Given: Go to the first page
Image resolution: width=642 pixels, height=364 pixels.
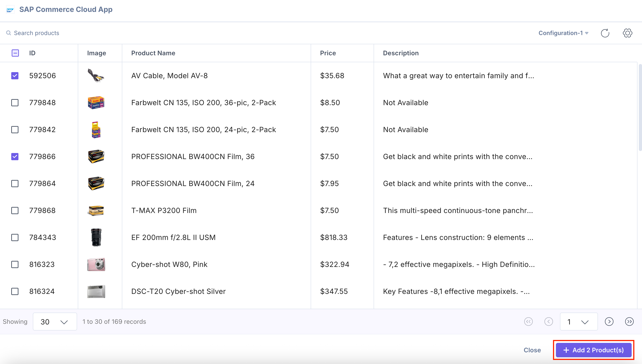Looking at the screenshot, I should pyautogui.click(x=528, y=322).
